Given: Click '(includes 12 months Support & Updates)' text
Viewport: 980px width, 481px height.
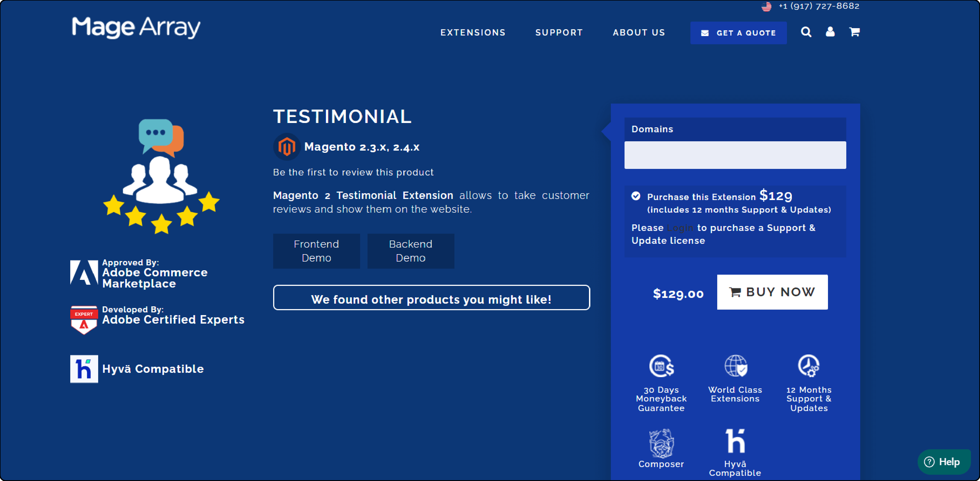Looking at the screenshot, I should pyautogui.click(x=739, y=210).
